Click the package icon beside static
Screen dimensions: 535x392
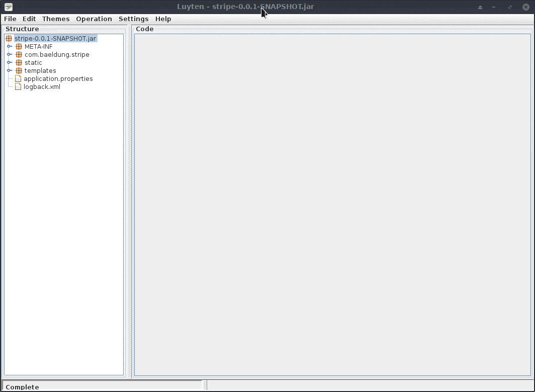(x=19, y=62)
